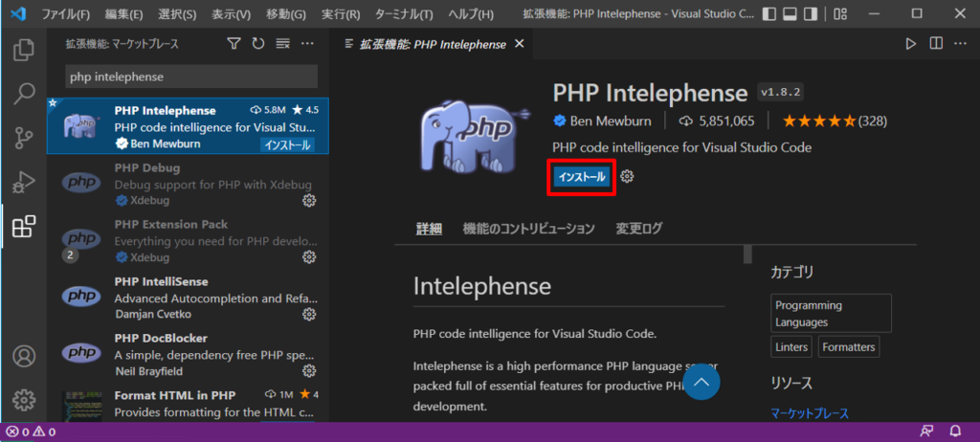Open the Accounts menu icon
This screenshot has height=442, width=980.
pos(24,356)
